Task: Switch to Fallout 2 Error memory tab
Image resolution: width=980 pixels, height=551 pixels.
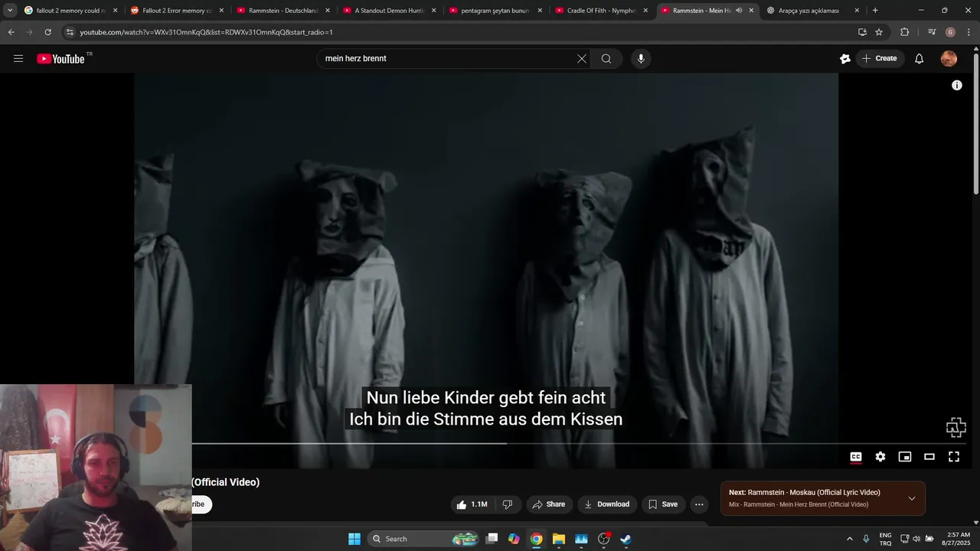Action: point(176,11)
